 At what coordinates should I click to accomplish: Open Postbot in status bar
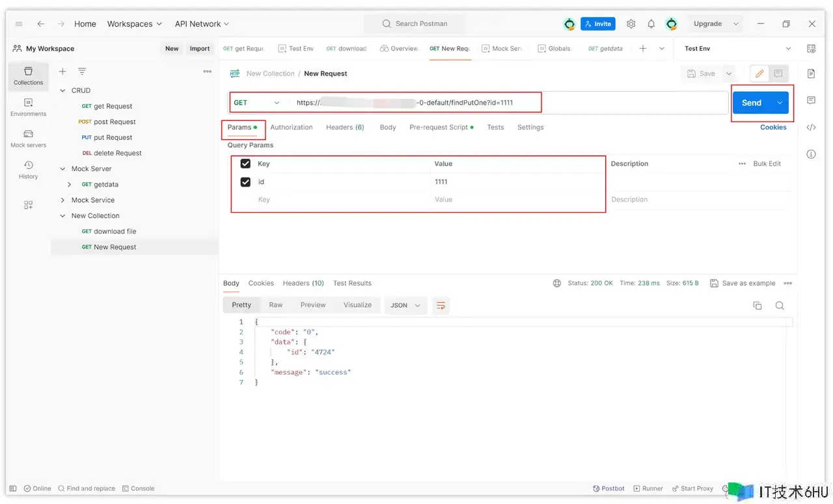point(609,488)
